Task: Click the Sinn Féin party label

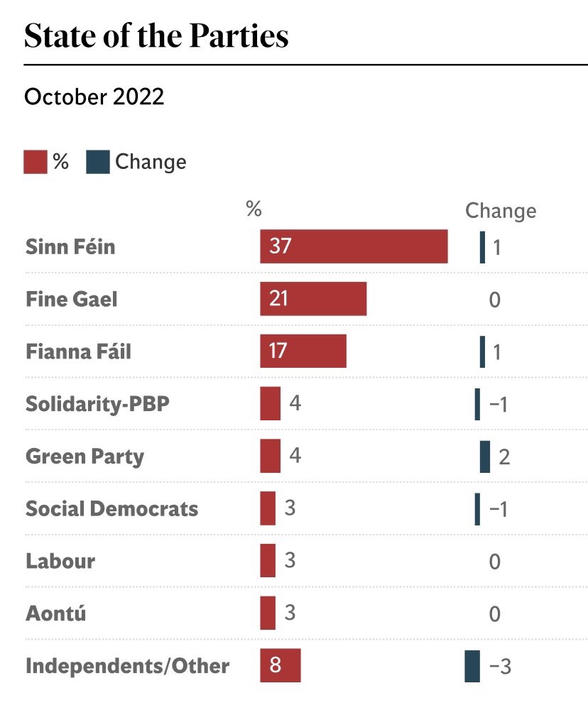Action: coord(70,247)
